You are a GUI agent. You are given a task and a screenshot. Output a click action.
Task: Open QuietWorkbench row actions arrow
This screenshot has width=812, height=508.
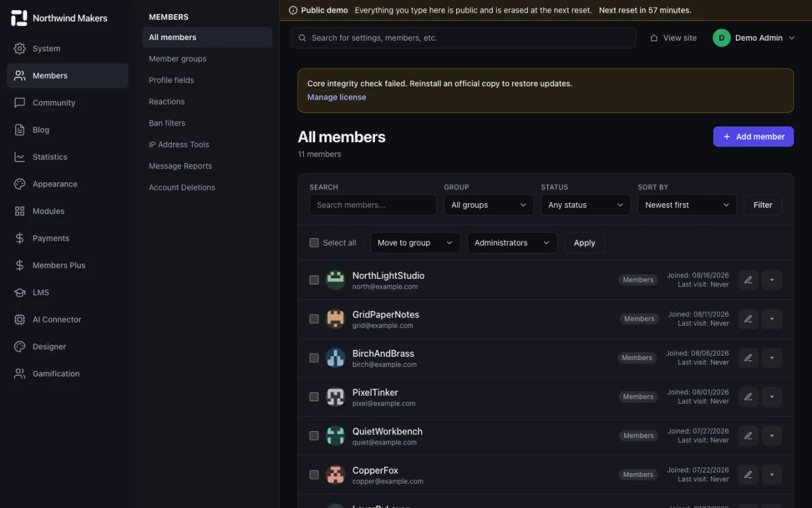[772, 436]
